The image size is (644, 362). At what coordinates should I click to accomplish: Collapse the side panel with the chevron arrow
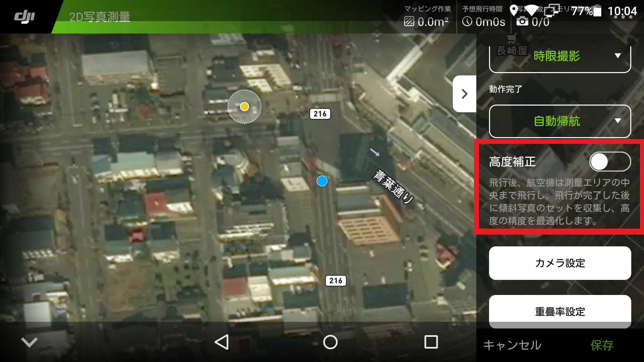[x=465, y=94]
